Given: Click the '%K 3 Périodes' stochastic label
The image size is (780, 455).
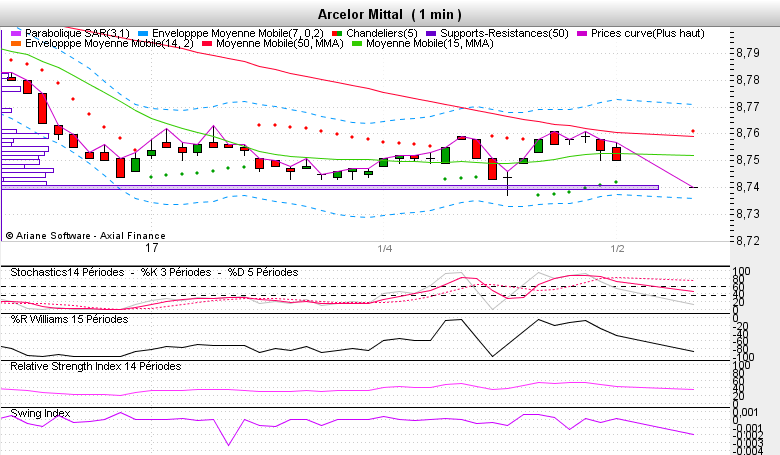Looking at the screenshot, I should [x=176, y=273].
